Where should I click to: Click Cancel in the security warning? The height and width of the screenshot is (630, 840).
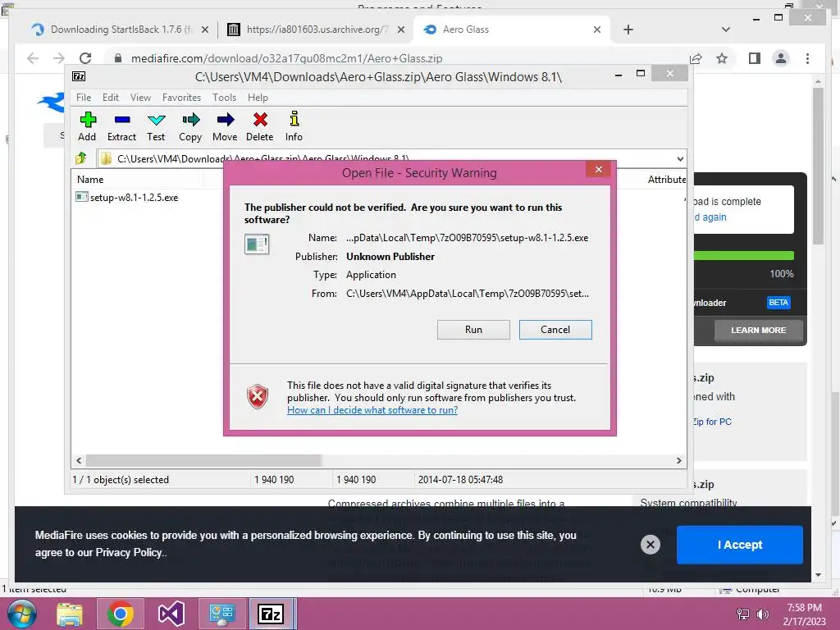click(555, 330)
